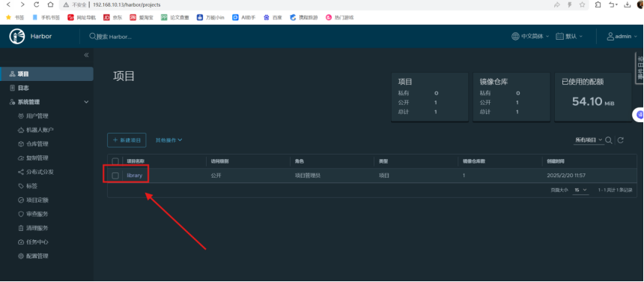Click the Harbor search input field
Image resolution: width=644 pixels, height=282 pixels.
(114, 36)
